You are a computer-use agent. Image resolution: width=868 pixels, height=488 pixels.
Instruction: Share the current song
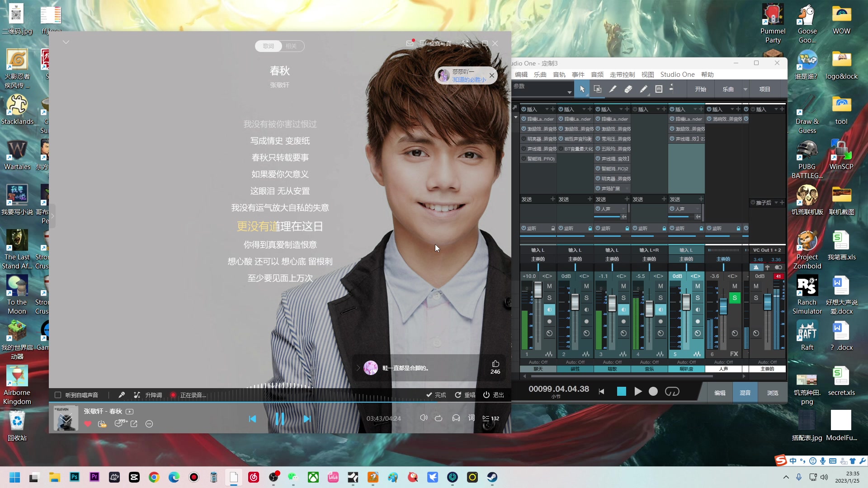pyautogui.click(x=134, y=424)
